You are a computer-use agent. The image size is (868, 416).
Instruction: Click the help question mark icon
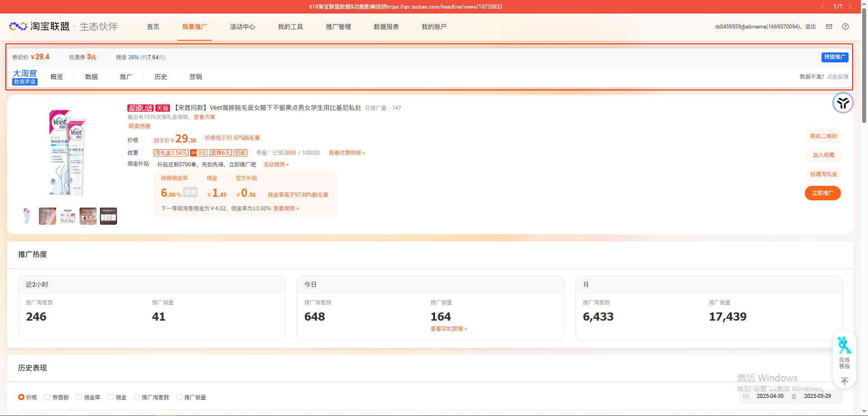tap(845, 27)
